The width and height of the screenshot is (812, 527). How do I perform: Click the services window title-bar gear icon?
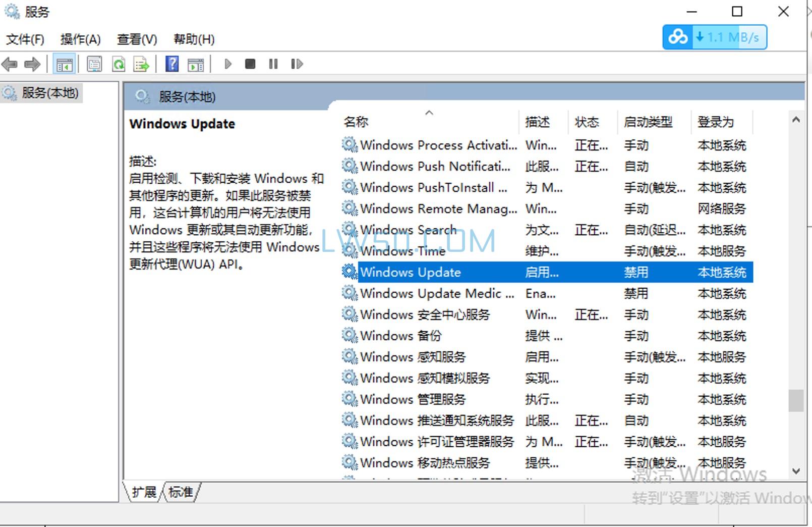[12, 11]
